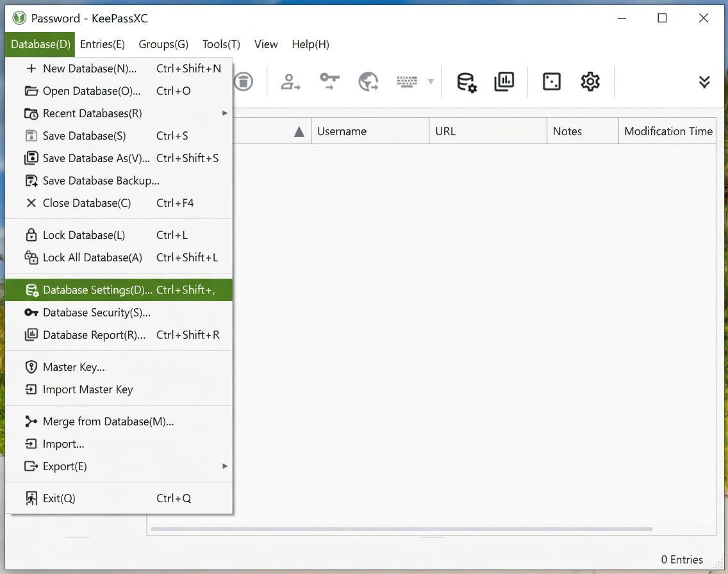Open the View menu

[x=265, y=44]
